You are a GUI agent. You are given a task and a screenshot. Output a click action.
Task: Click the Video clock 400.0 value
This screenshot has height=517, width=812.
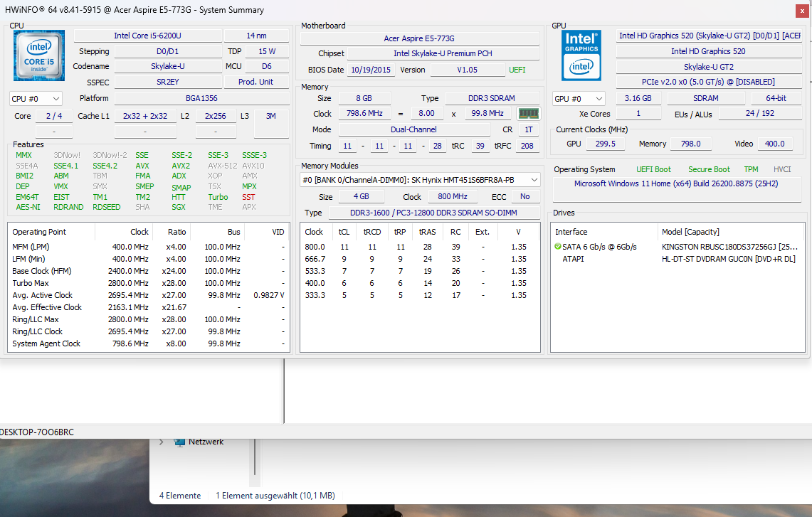click(x=775, y=144)
